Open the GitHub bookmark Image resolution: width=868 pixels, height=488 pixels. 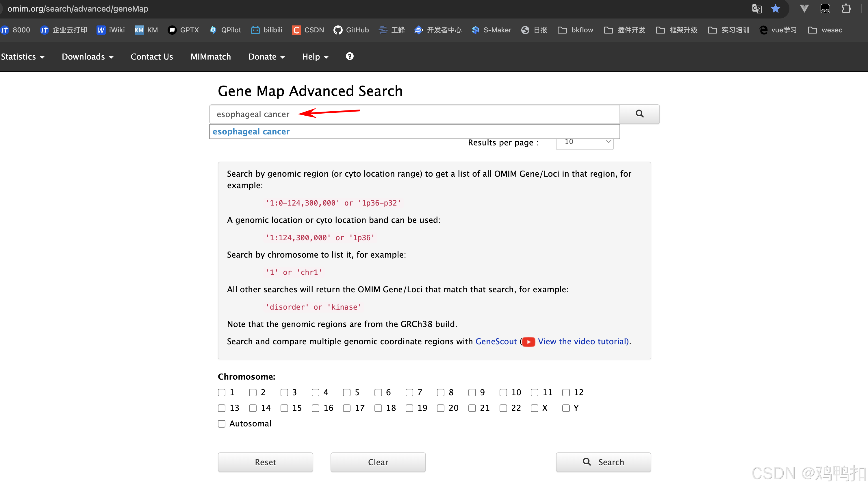(351, 30)
